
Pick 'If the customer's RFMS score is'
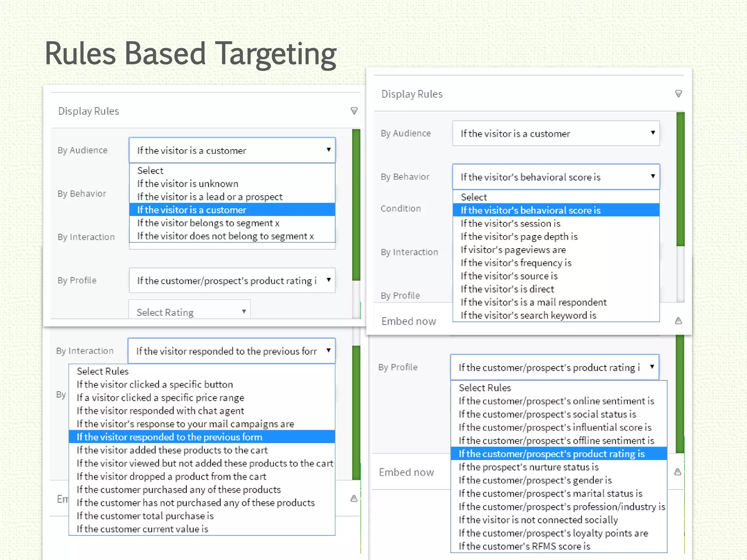pyautogui.click(x=524, y=546)
